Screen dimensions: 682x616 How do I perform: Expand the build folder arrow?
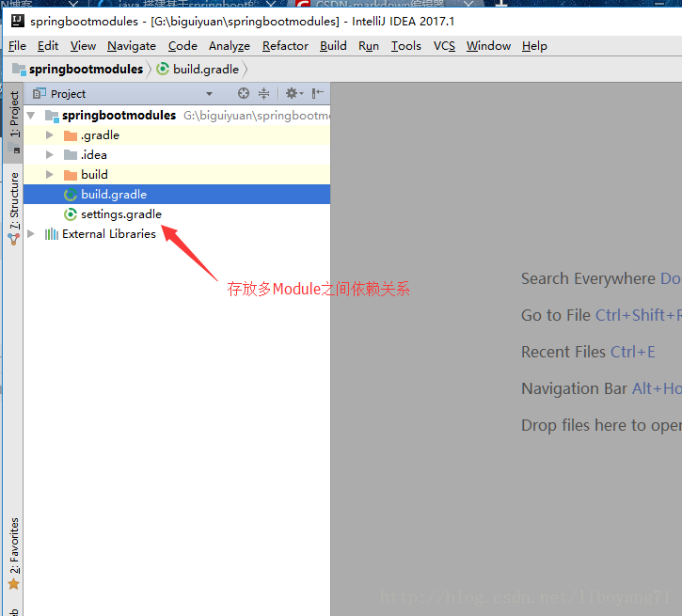(x=50, y=174)
